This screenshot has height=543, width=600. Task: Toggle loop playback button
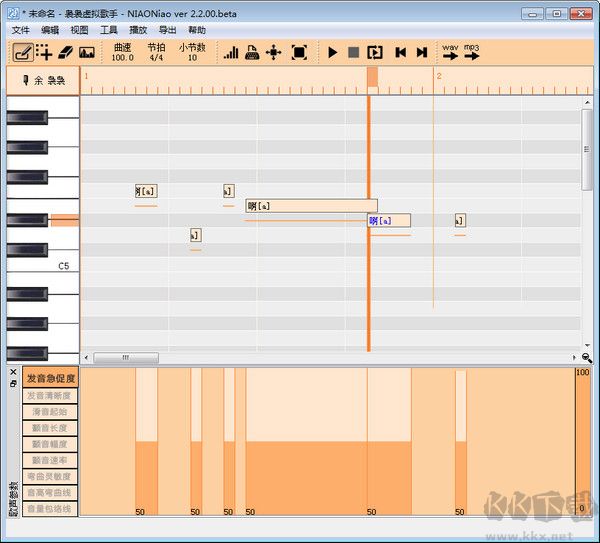(x=375, y=52)
